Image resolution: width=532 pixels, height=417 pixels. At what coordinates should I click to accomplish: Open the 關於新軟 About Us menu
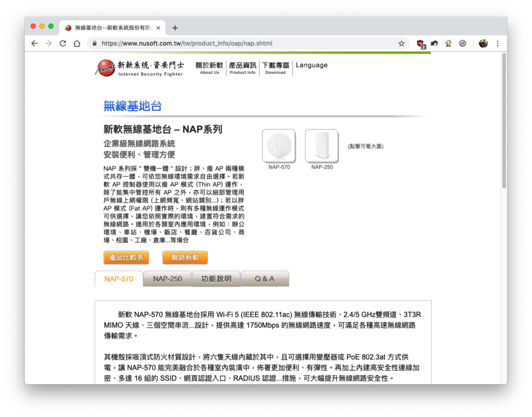click(x=209, y=68)
